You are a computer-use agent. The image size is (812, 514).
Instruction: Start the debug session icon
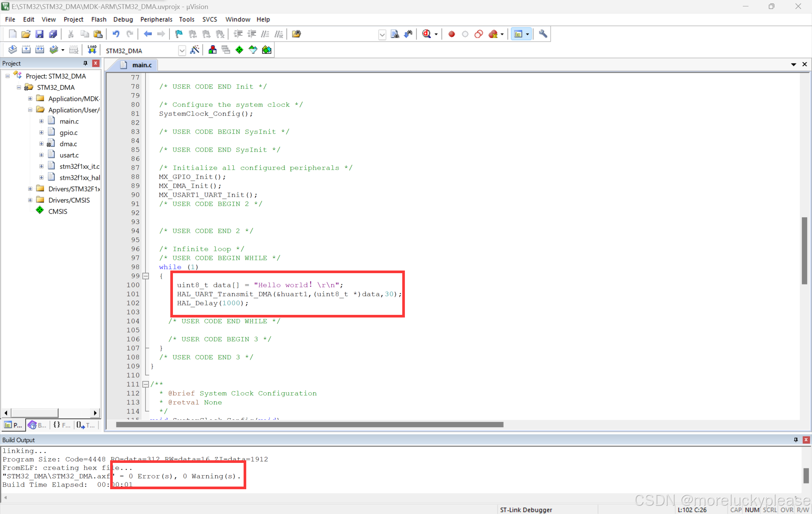coord(427,34)
